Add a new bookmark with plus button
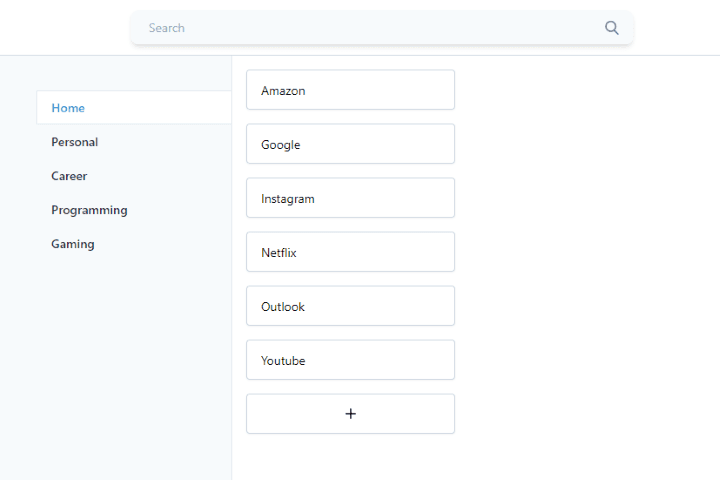The width and height of the screenshot is (720, 480). click(350, 414)
